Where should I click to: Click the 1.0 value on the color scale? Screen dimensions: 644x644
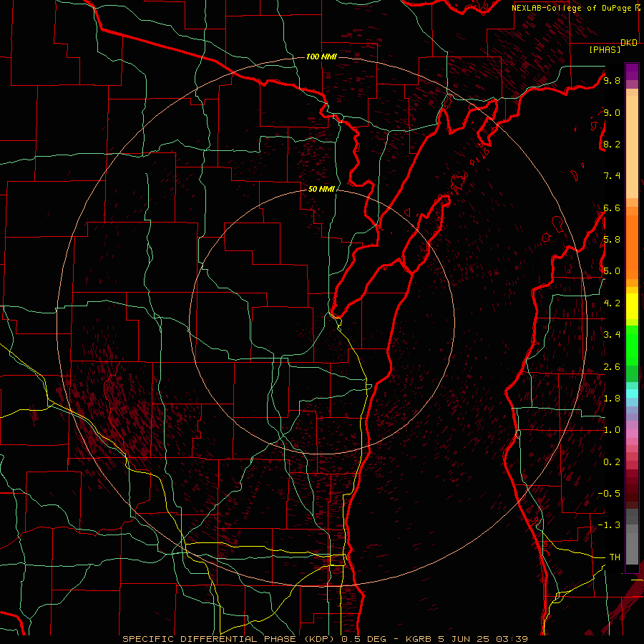point(612,429)
